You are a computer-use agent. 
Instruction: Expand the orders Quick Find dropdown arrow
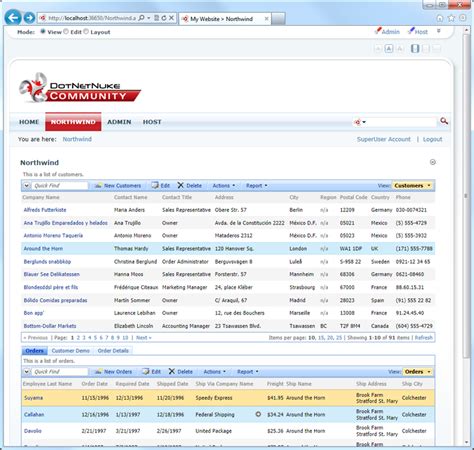click(27, 372)
